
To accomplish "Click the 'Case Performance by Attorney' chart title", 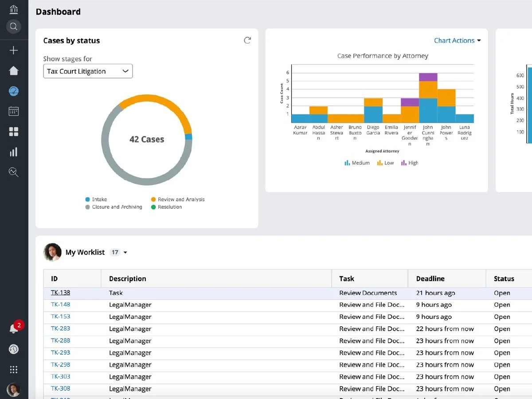I will tap(383, 56).
